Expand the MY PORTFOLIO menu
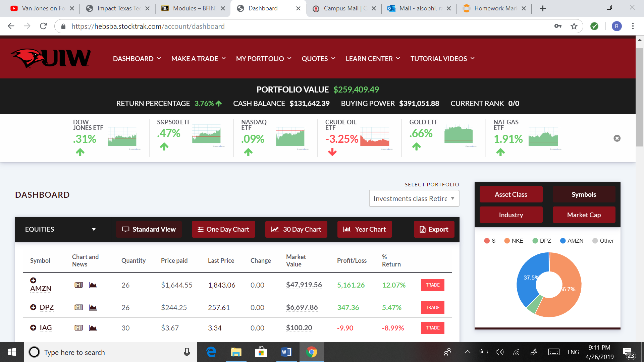This screenshot has width=644, height=362. coord(264,59)
